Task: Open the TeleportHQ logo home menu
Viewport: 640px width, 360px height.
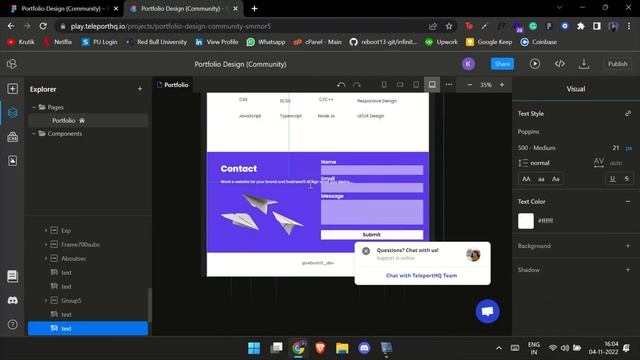Action: point(12,64)
